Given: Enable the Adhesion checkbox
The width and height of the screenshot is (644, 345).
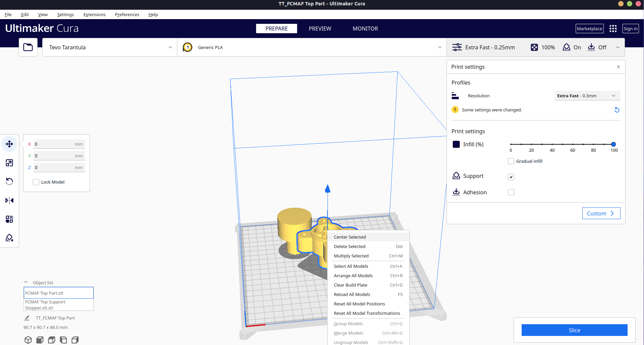Looking at the screenshot, I should 511,192.
